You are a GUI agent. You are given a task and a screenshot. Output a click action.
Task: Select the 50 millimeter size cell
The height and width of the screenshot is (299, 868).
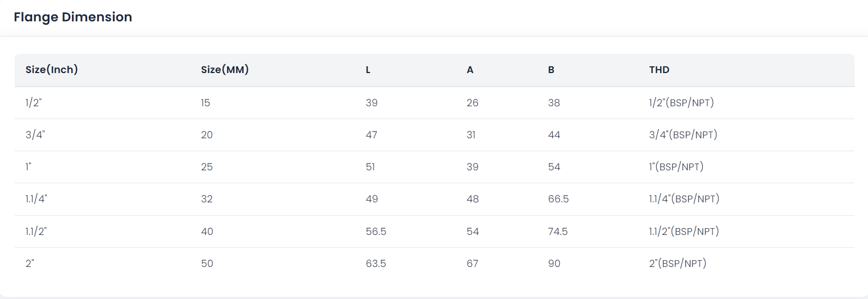click(207, 264)
